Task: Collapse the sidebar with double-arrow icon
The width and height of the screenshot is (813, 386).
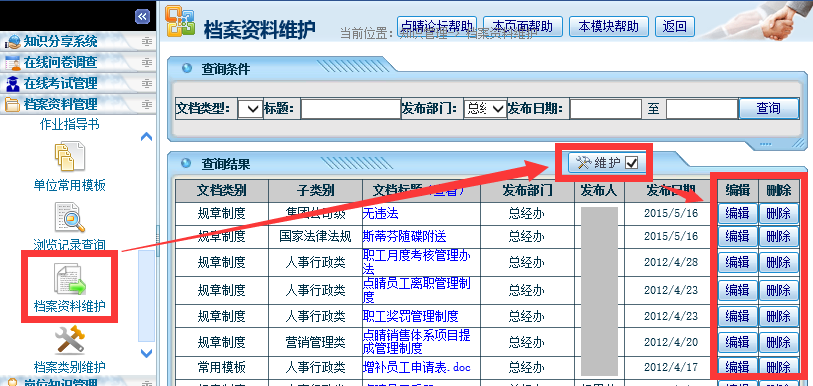Action: pyautogui.click(x=143, y=17)
